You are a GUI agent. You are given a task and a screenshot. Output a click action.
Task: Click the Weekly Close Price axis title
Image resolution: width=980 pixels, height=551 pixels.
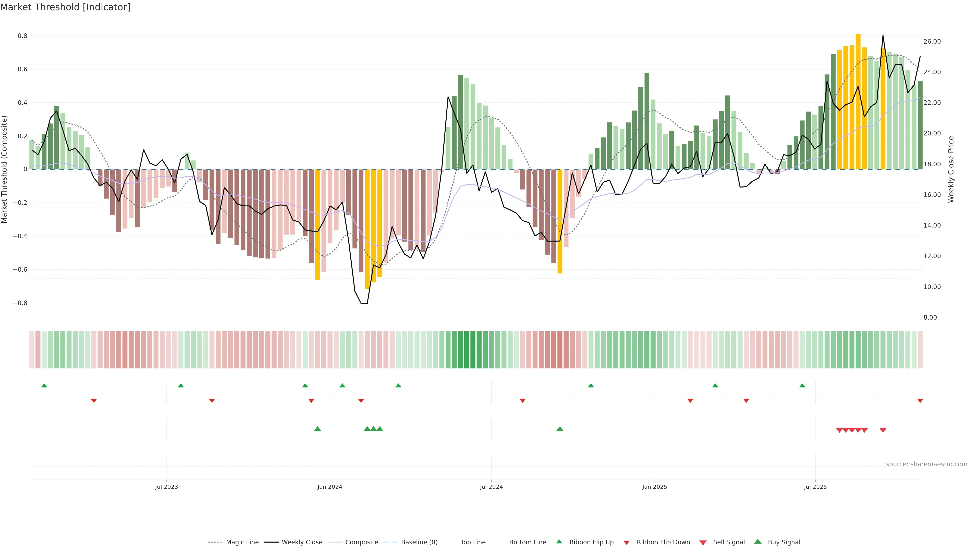click(951, 169)
